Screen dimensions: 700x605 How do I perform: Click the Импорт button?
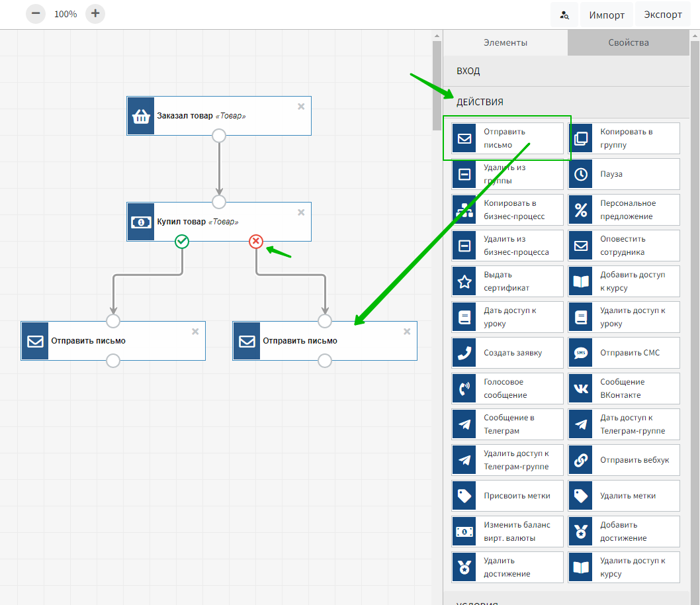click(x=607, y=15)
